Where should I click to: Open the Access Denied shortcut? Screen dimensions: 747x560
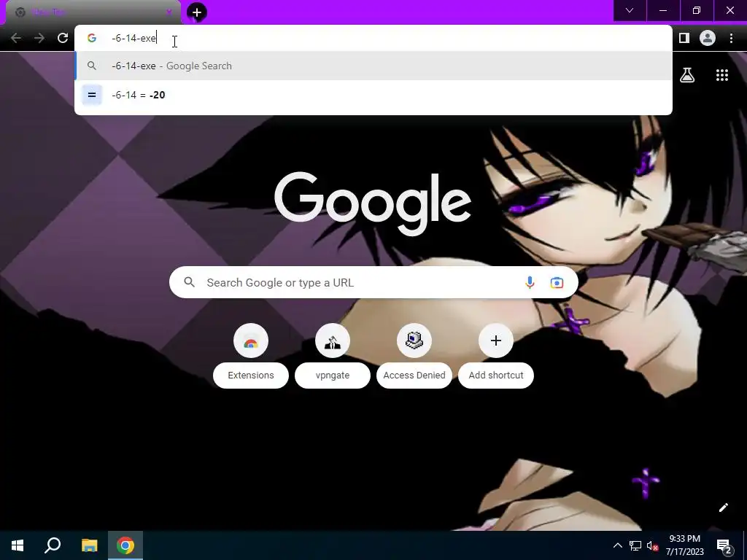point(414,356)
